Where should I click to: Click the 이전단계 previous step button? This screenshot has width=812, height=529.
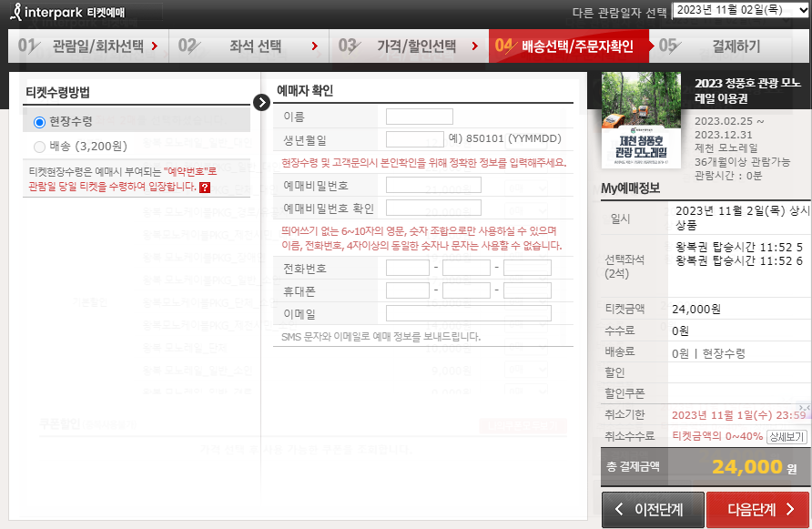(653, 510)
